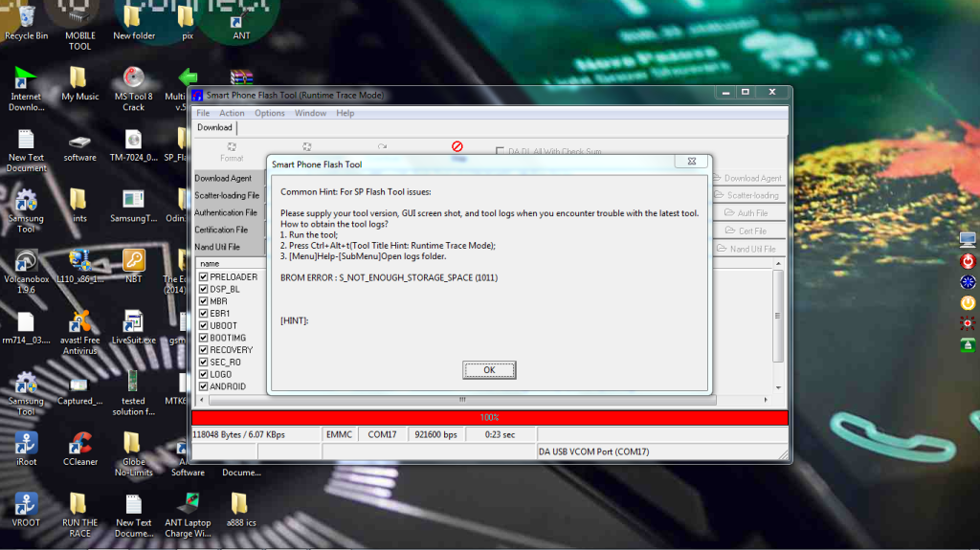
Task: Uncheck the PRELOADER partition checkbox
Action: (x=203, y=277)
